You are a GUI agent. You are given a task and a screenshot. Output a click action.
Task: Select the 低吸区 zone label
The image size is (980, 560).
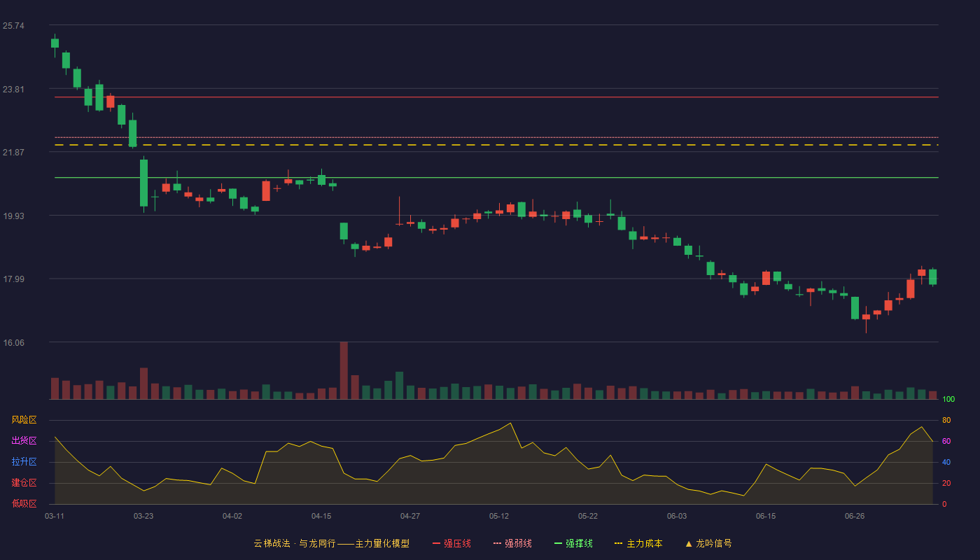point(24,504)
